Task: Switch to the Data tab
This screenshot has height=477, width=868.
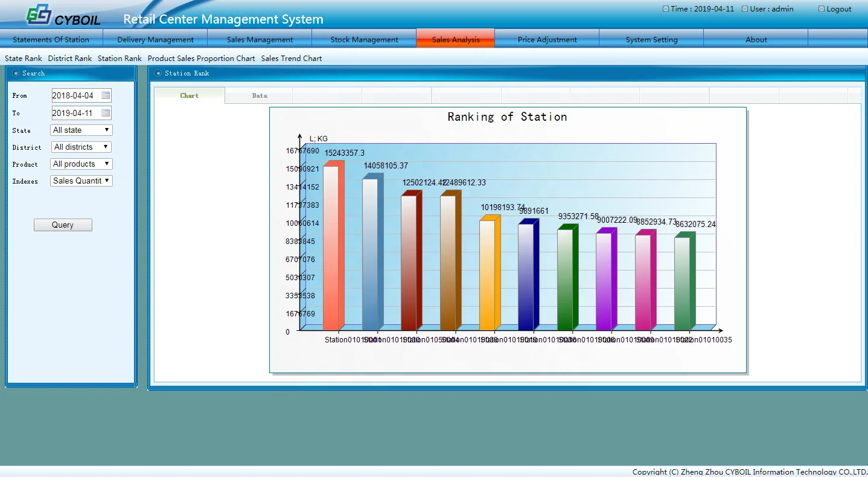Action: pos(260,95)
